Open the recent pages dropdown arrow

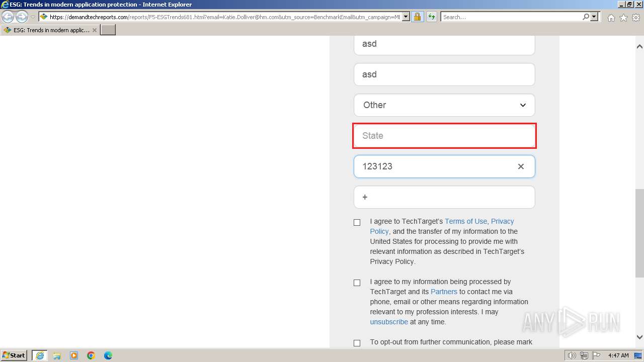pos(33,17)
